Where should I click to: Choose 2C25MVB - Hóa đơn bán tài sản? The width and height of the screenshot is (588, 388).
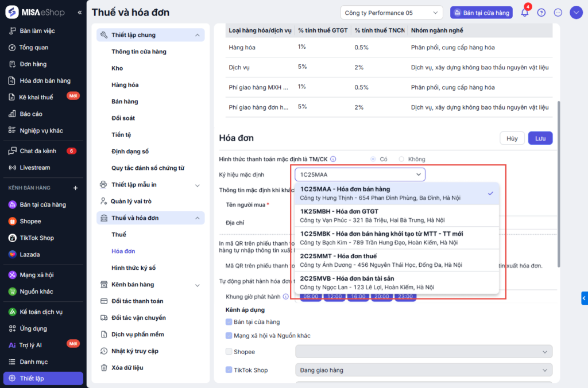point(397,282)
